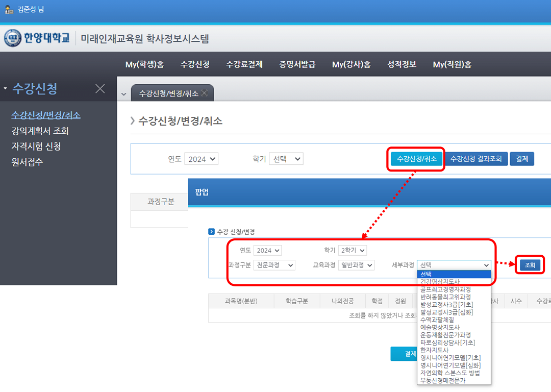Open the 증명서발급 menu

pyautogui.click(x=297, y=64)
